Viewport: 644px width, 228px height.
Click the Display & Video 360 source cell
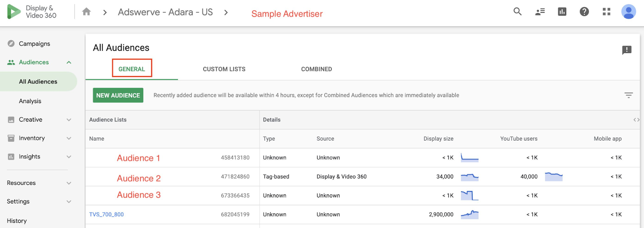(x=342, y=176)
